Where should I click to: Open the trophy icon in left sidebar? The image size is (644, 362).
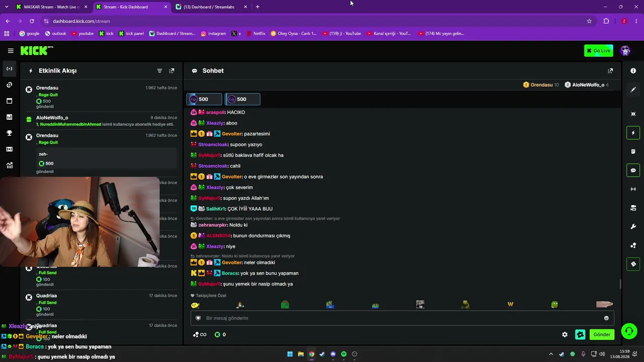pos(9,133)
